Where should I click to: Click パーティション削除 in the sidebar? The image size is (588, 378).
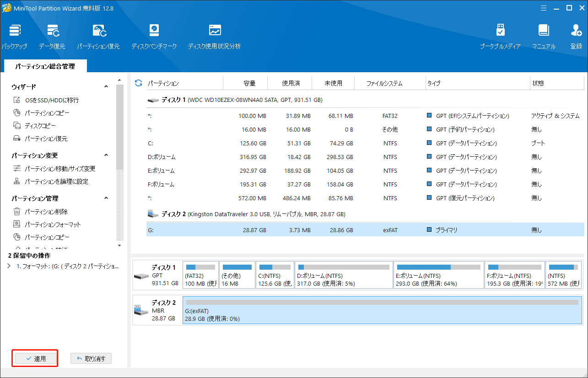40,212
